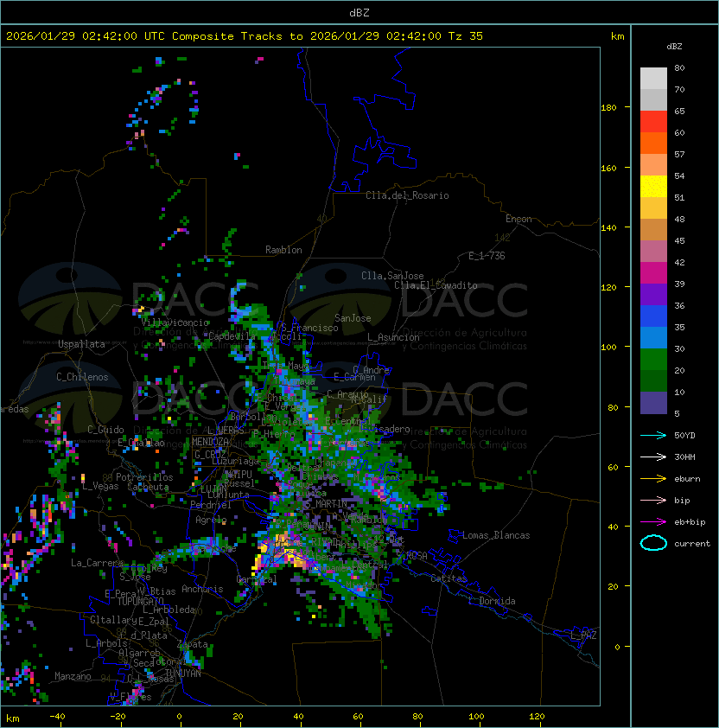Click the 'L_Dormida' map label

tap(492, 601)
